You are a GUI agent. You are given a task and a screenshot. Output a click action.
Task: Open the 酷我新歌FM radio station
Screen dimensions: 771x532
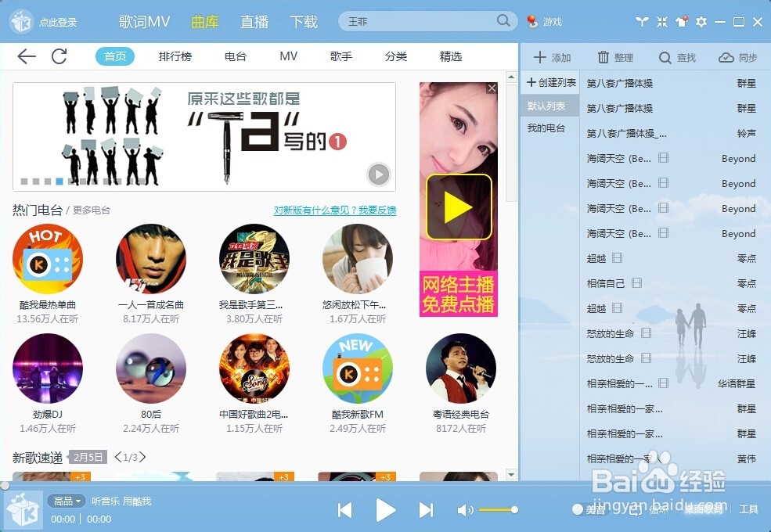click(x=358, y=368)
